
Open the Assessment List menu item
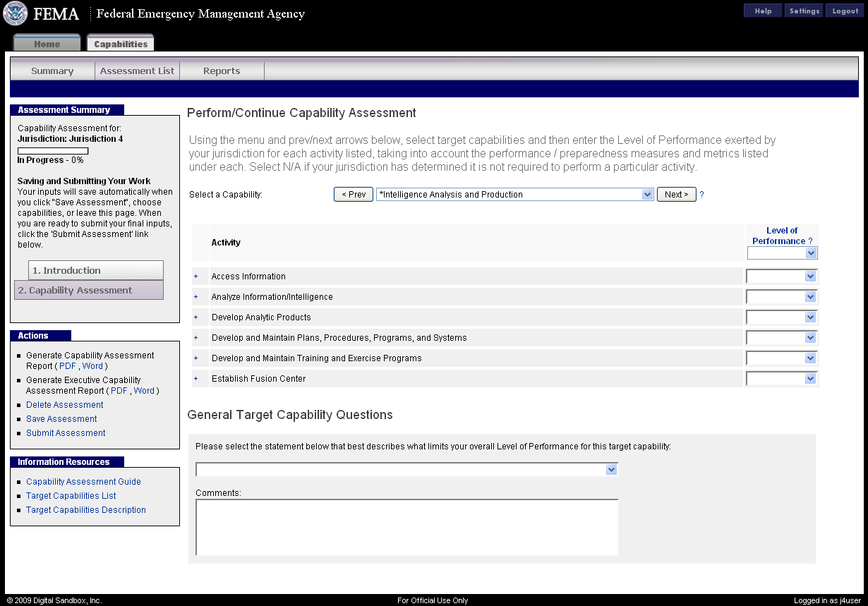point(137,71)
